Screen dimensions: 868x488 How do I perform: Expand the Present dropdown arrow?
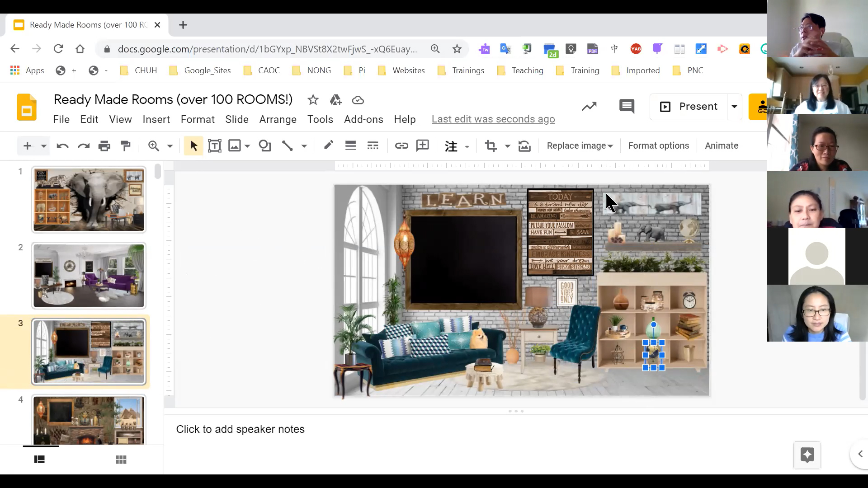coord(734,107)
